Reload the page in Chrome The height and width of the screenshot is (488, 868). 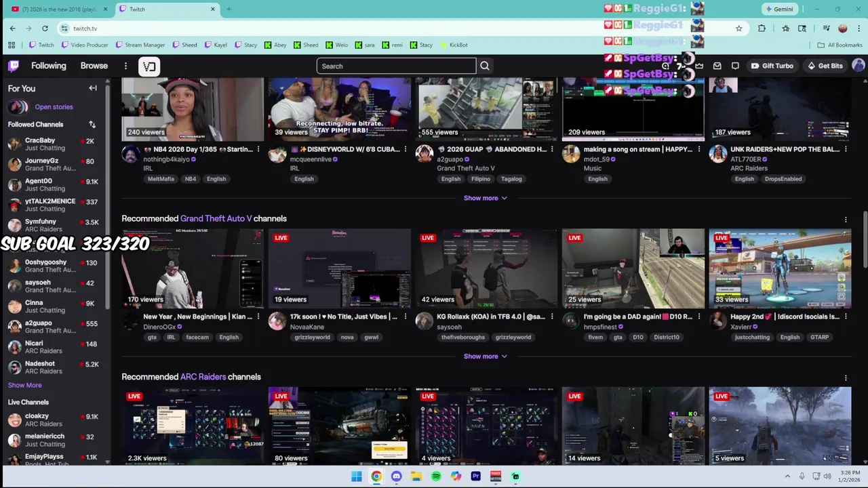coord(45,28)
